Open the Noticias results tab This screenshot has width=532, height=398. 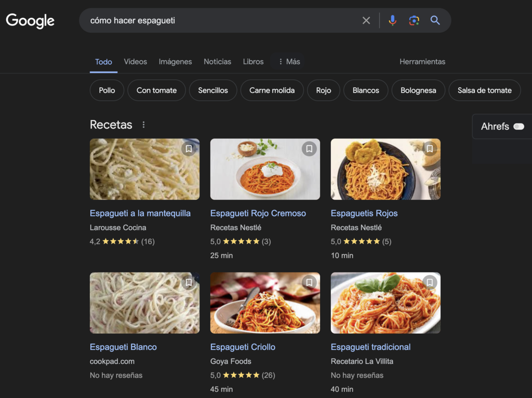pos(217,61)
